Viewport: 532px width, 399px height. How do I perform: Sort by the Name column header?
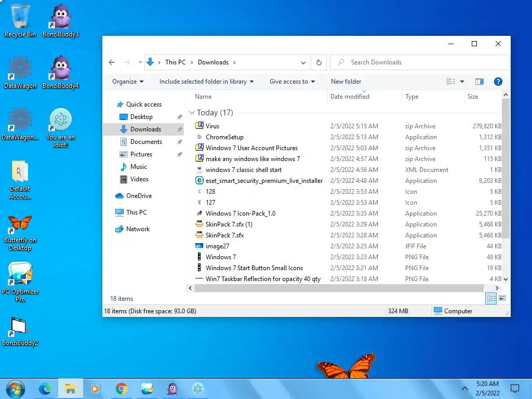pyautogui.click(x=257, y=97)
